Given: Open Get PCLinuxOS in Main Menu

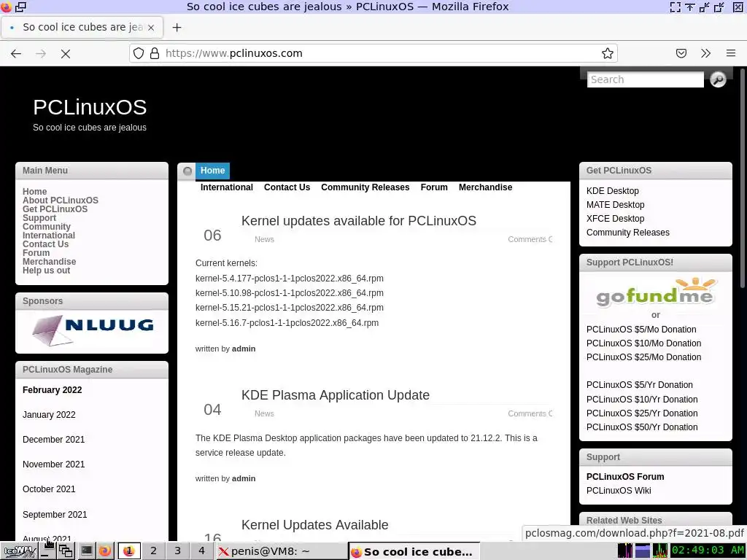Looking at the screenshot, I should tap(55, 209).
